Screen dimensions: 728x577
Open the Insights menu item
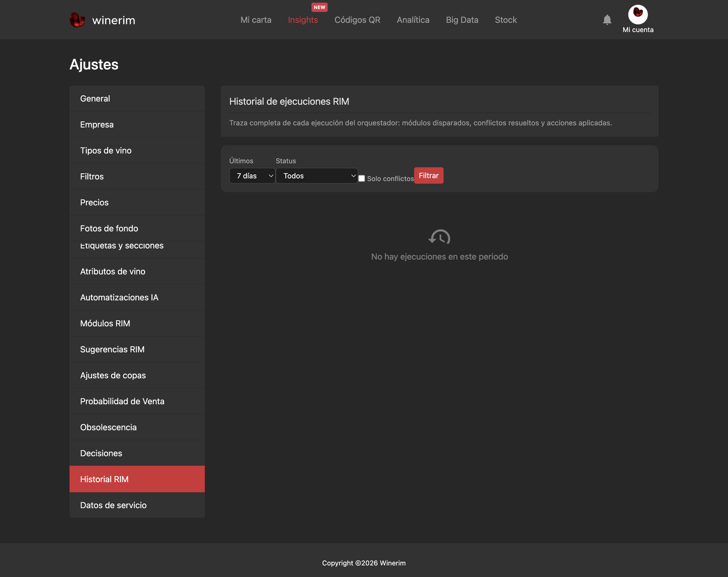point(303,20)
